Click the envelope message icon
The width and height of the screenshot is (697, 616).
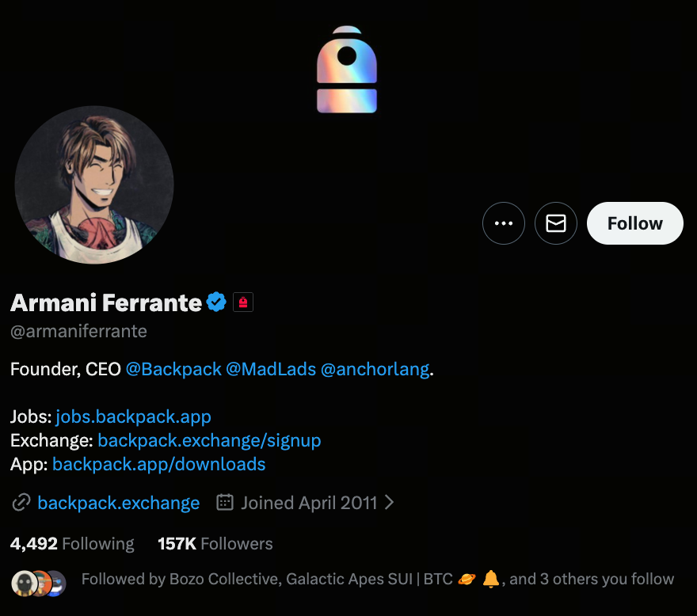click(556, 223)
